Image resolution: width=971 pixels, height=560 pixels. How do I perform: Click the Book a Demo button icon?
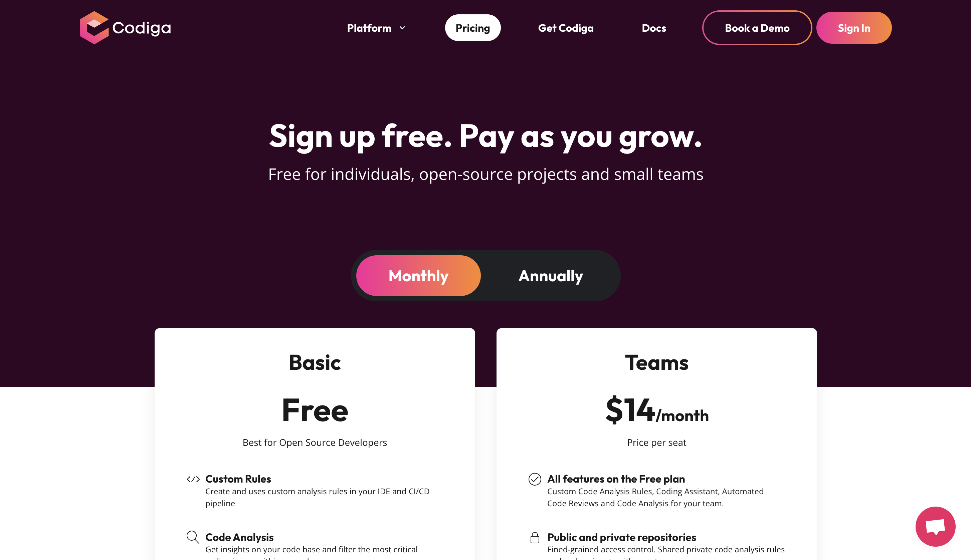pyautogui.click(x=756, y=27)
